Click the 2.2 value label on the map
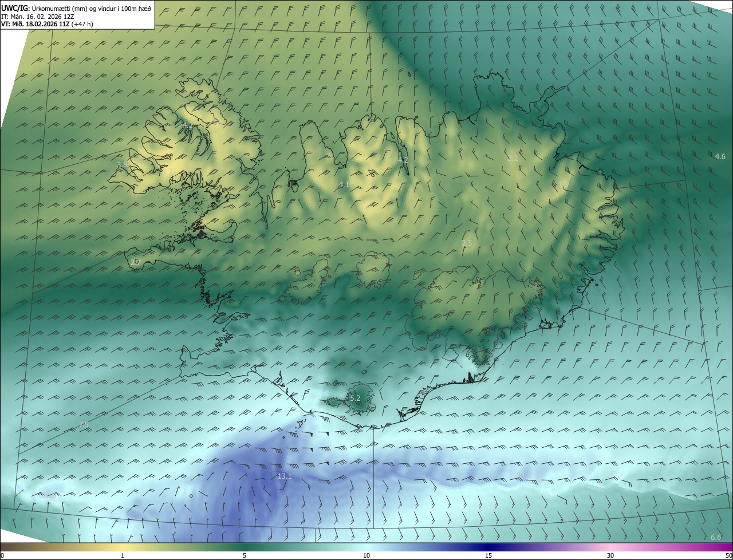Viewport: 733px width, 560px height. click(513, 158)
